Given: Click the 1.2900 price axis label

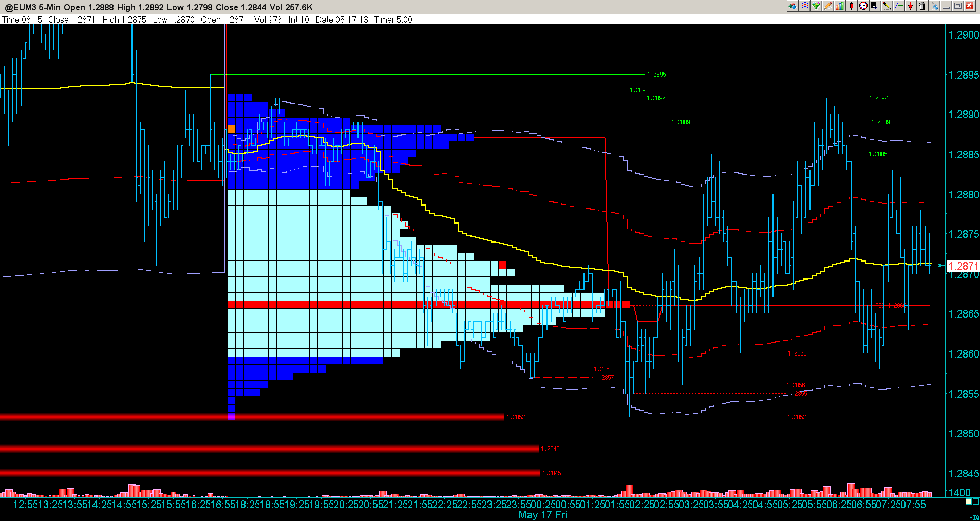Looking at the screenshot, I should 964,35.
